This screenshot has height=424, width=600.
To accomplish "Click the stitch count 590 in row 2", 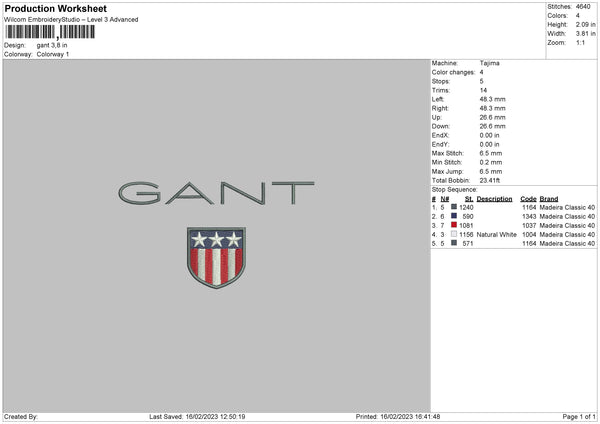I will pos(468,217).
